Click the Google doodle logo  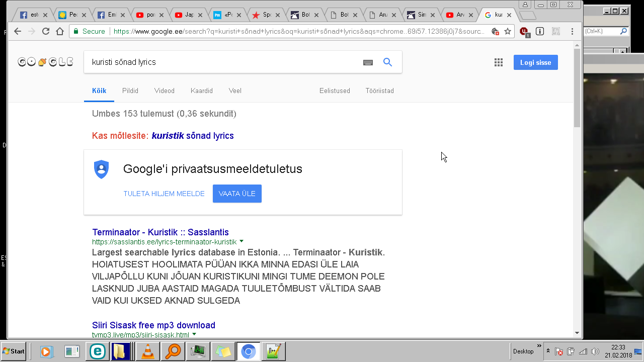coord(45,62)
